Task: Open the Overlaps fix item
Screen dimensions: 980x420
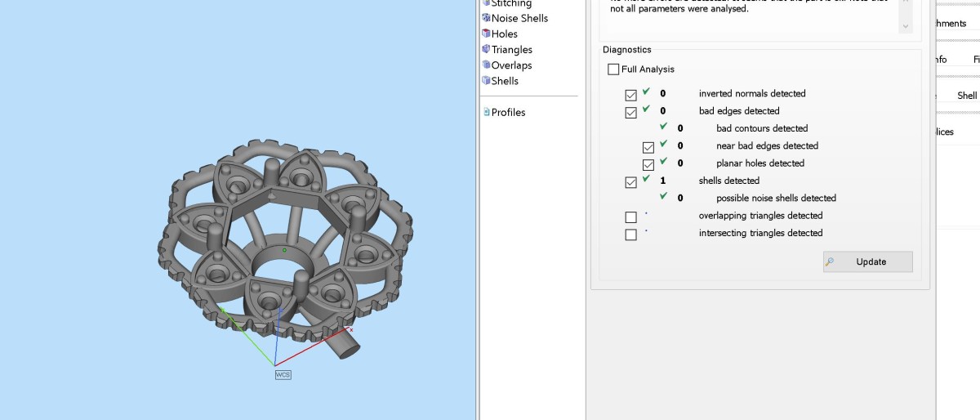Action: pyautogui.click(x=511, y=65)
